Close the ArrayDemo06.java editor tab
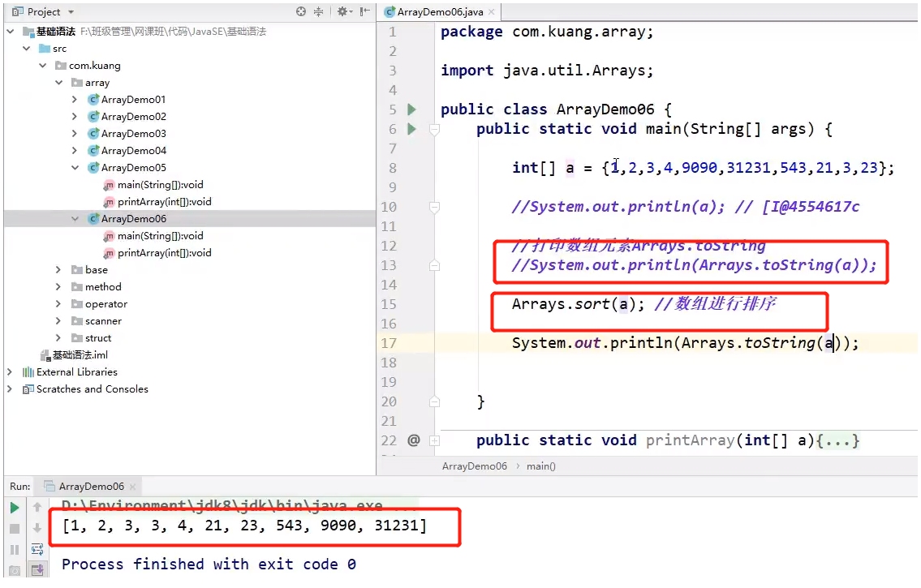 [x=492, y=11]
